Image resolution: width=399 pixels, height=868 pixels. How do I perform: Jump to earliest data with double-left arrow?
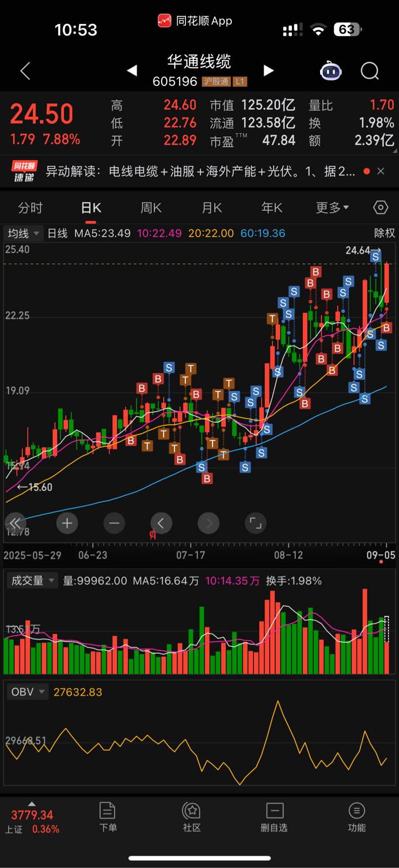15,523
